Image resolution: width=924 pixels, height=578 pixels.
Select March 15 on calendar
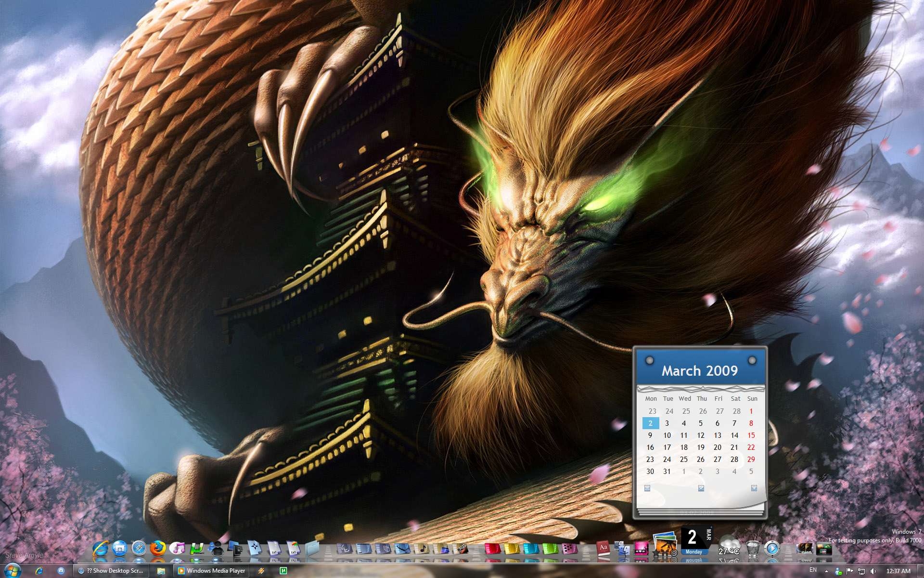click(751, 435)
